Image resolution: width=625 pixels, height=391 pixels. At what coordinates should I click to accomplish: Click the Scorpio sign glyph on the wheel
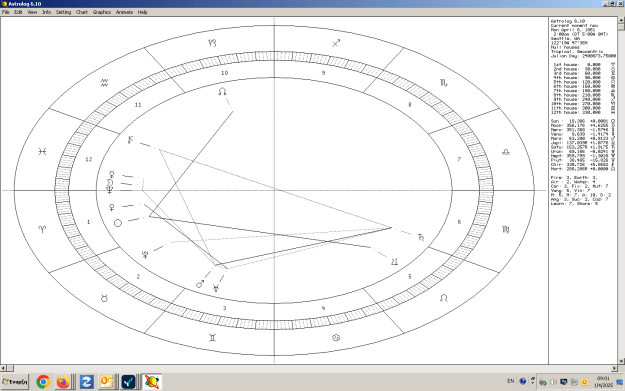click(444, 83)
